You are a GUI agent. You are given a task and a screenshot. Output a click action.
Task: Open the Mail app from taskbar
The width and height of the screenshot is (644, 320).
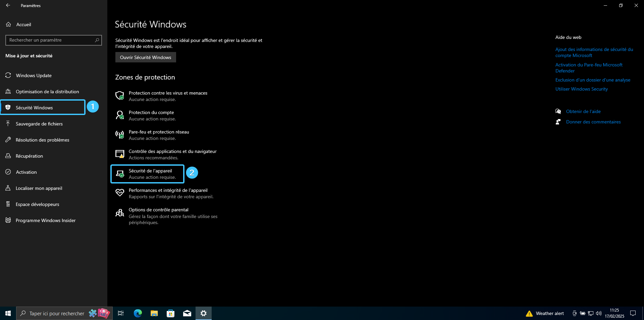click(x=187, y=313)
